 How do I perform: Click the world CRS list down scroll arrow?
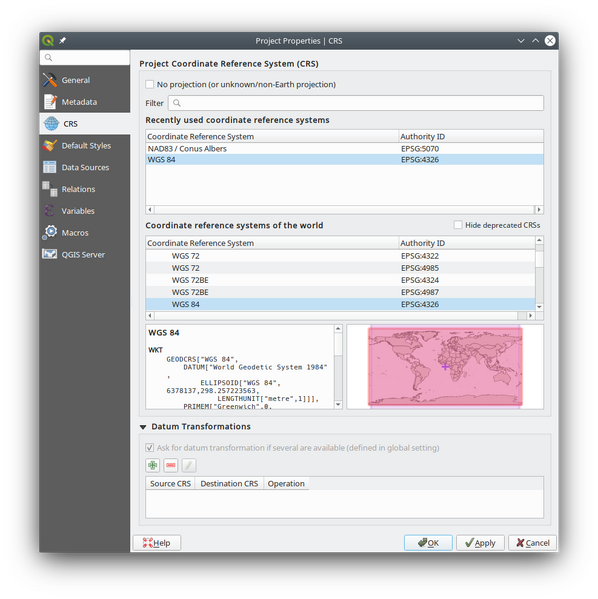coord(539,307)
